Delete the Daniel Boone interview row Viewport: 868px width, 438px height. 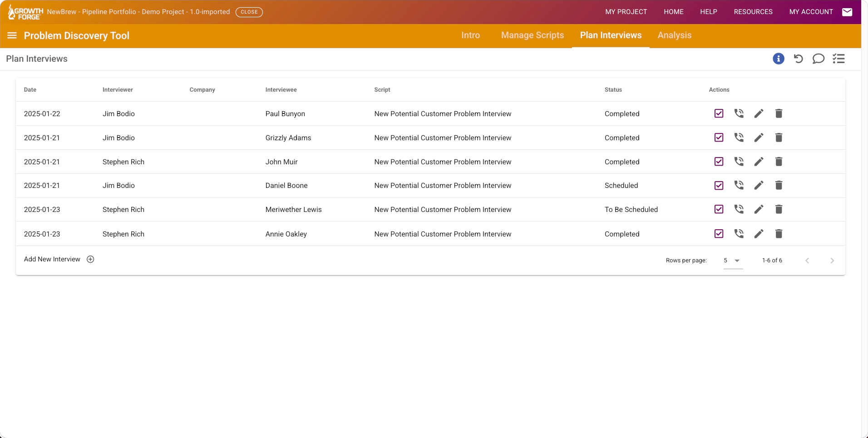coord(779,185)
